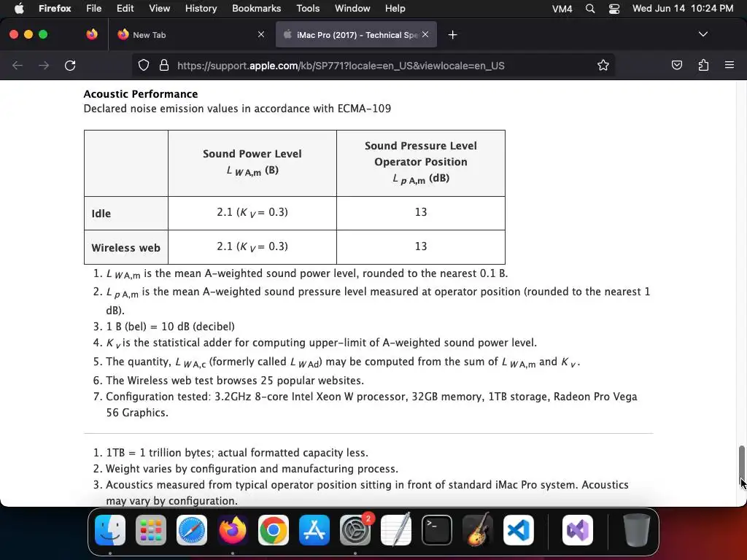Click the page vertical scrollbar thumb
747x560 pixels.
coord(741,464)
